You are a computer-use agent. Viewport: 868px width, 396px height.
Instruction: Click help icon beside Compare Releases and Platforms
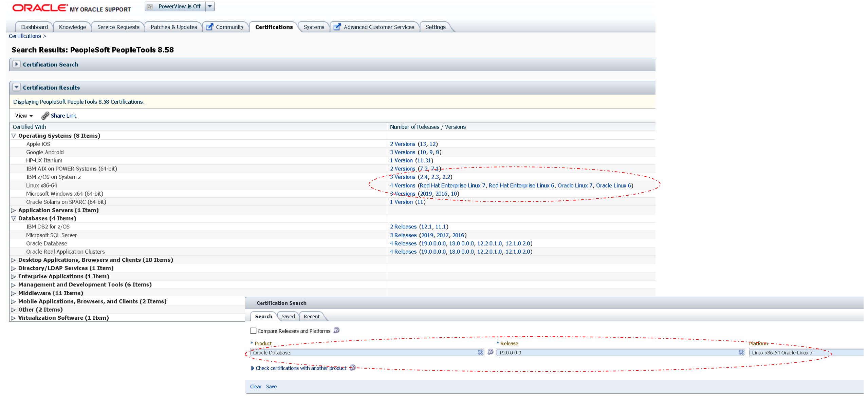point(336,330)
